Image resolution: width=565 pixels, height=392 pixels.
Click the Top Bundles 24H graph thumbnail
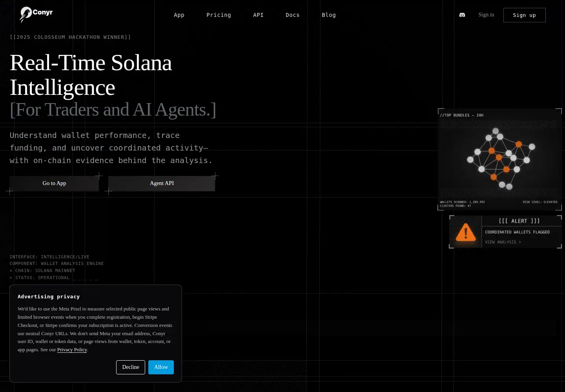coord(499,160)
